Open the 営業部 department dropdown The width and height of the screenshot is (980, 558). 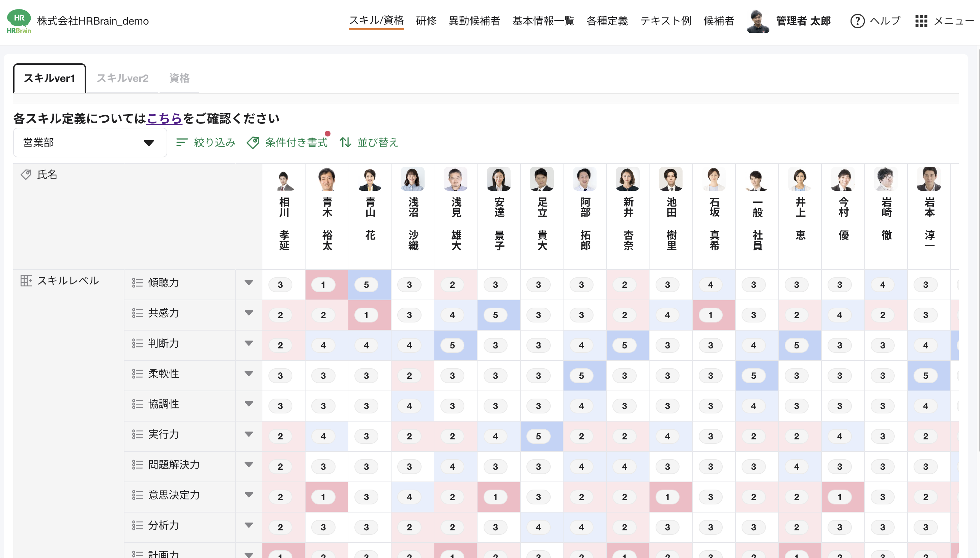[x=90, y=142]
